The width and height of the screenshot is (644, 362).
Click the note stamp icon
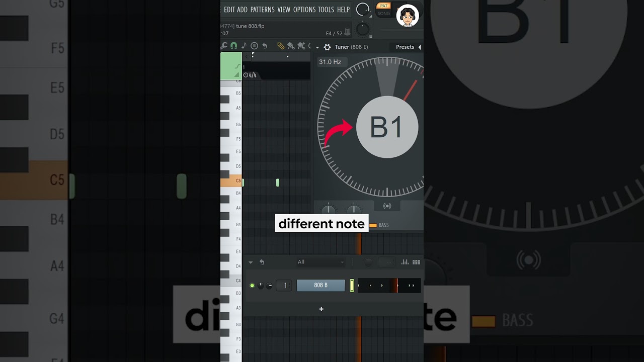click(x=244, y=46)
